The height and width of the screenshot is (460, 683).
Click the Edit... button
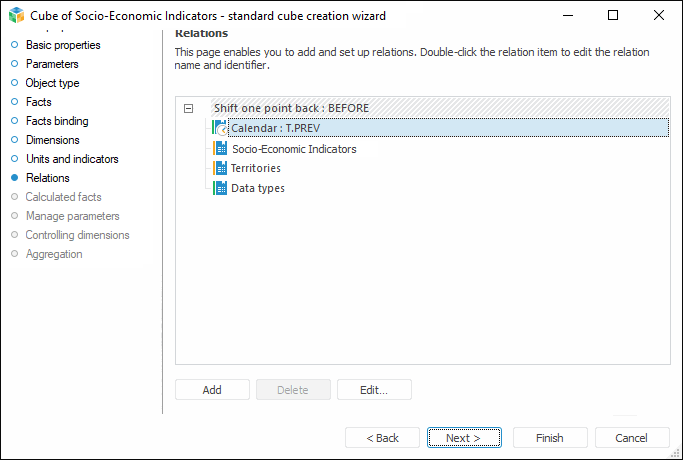374,390
